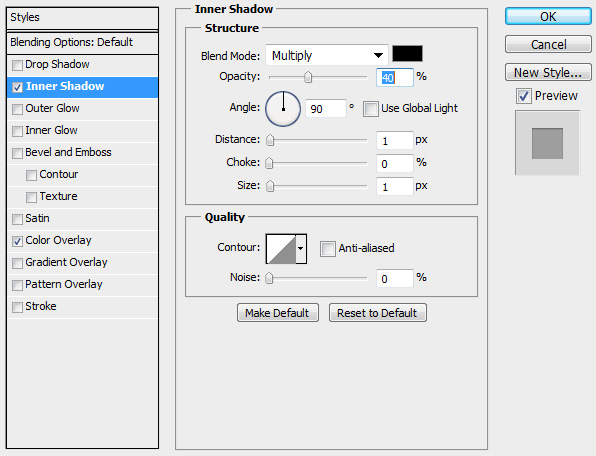Screen dimensions: 596x456
Task: Click the Opacity slider handle
Action: coord(308,77)
